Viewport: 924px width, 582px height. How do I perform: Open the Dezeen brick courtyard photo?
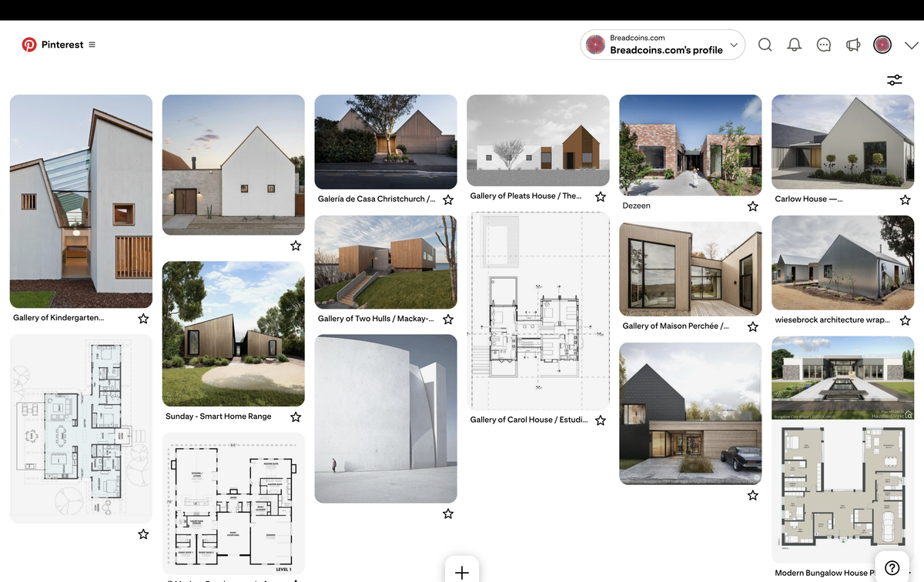pyautogui.click(x=691, y=145)
